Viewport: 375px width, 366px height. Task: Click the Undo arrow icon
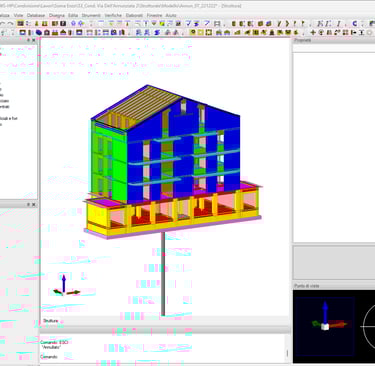coord(3,24)
